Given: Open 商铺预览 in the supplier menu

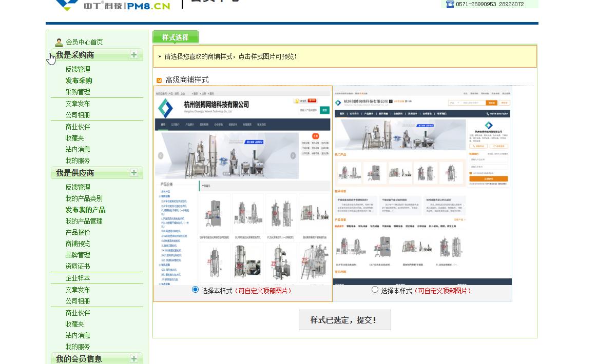Looking at the screenshot, I should pos(78,244).
